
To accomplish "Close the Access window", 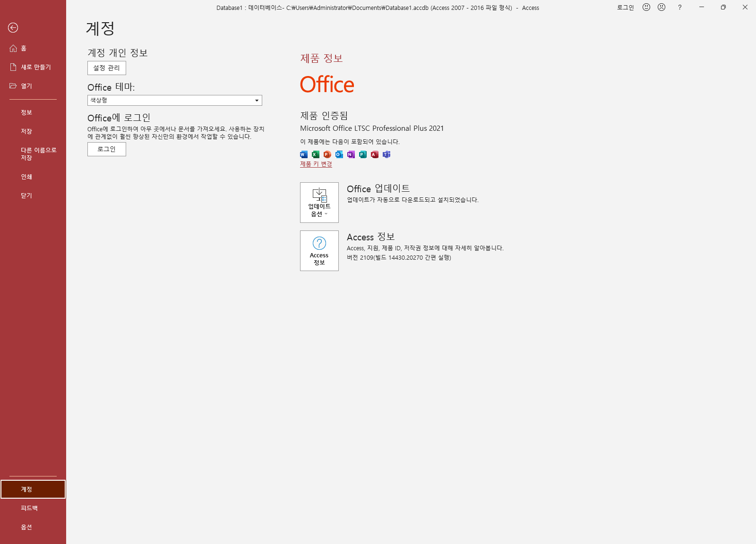I will (745, 7).
